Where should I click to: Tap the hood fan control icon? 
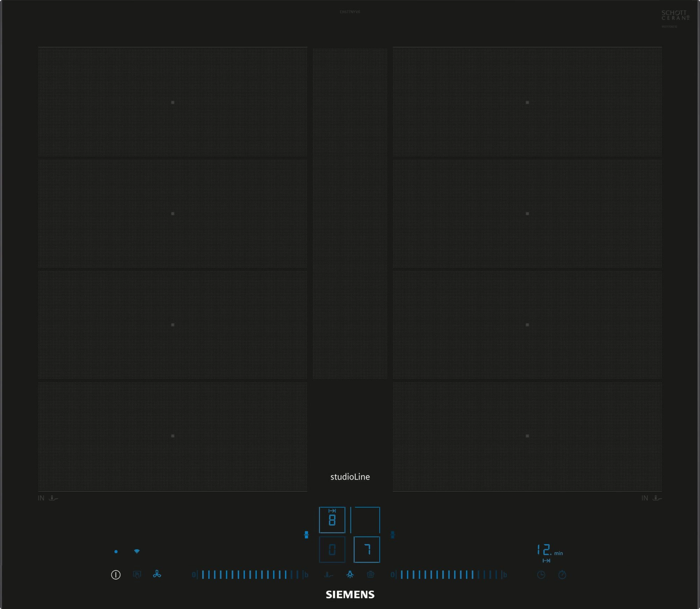(x=157, y=574)
